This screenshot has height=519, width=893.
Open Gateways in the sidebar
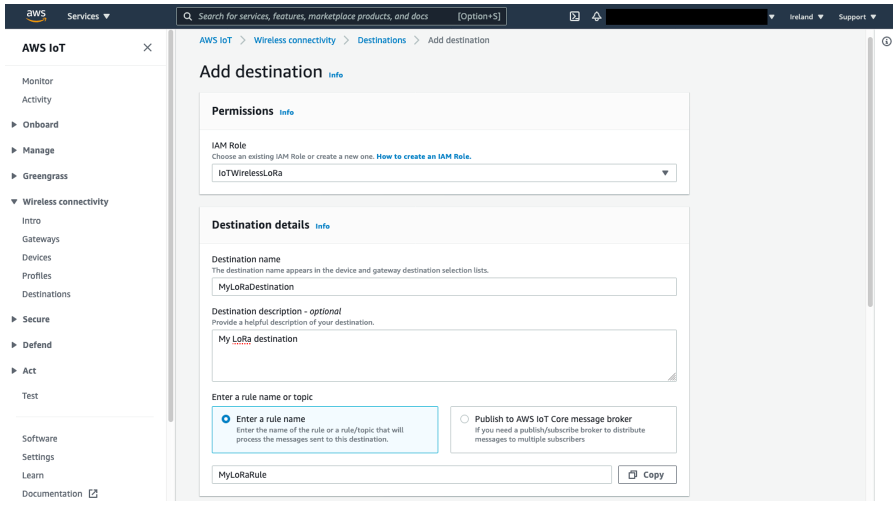coord(40,239)
